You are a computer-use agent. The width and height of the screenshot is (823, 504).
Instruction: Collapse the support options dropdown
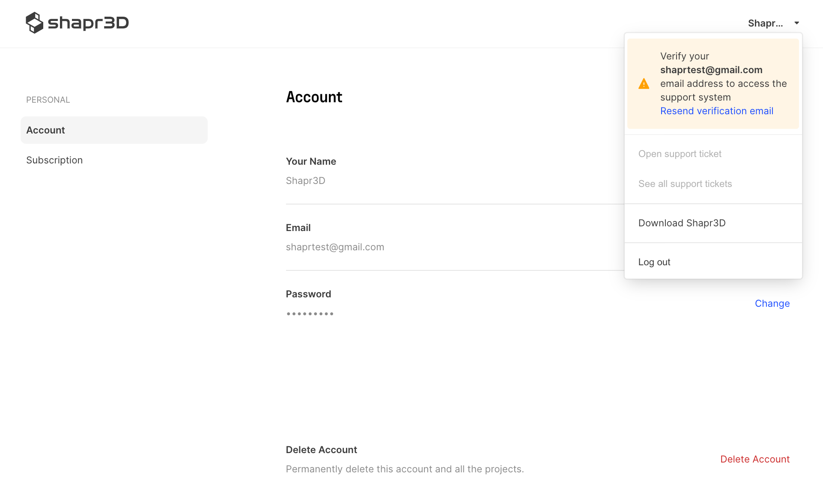click(774, 24)
